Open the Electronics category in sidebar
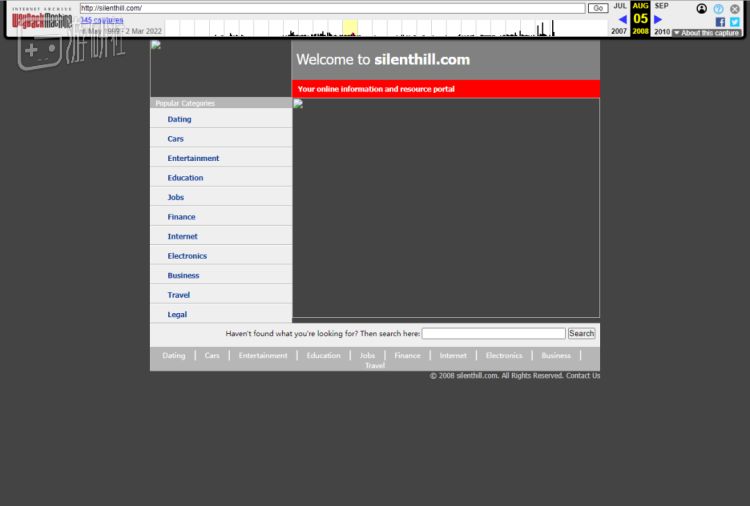Screen dimensions: 750x506 (x=187, y=256)
